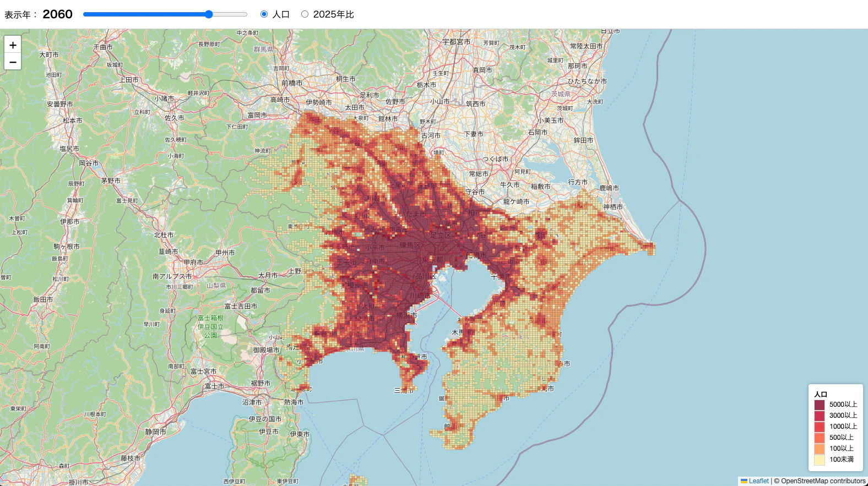Click the 5000以上 legend color swatch
This screenshot has height=486, width=868.
click(x=820, y=405)
